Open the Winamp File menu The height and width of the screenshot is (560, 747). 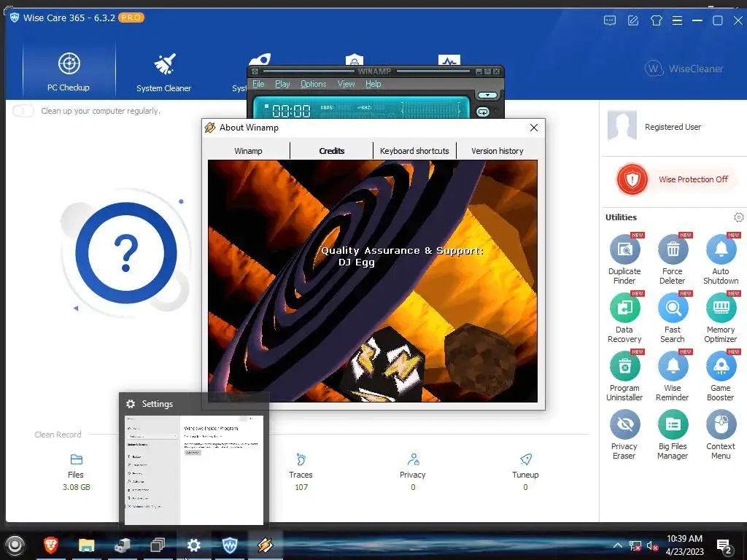coord(258,84)
